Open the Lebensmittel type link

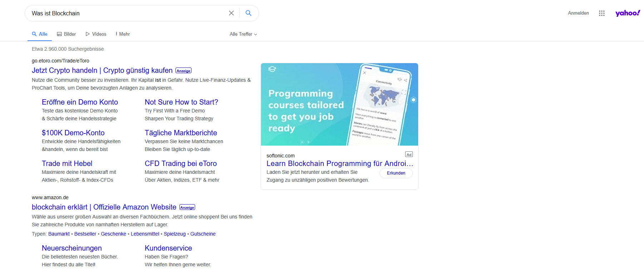click(145, 234)
